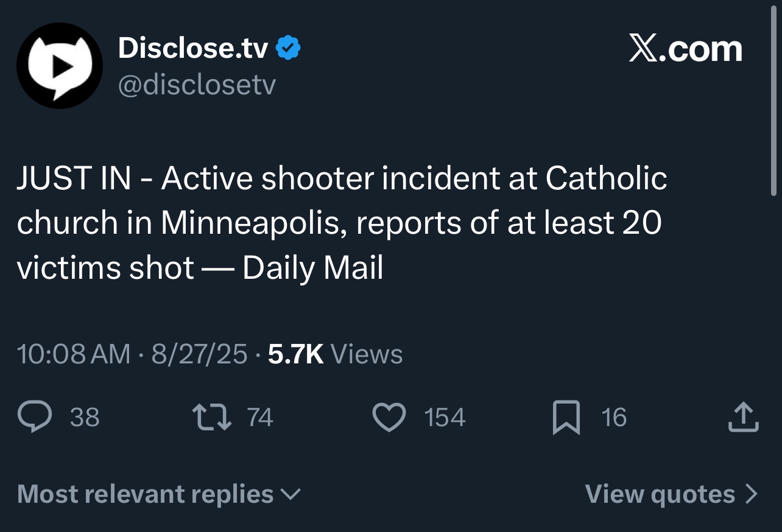Click the @disclosetv handle
Screen dimensions: 782x532
pyautogui.click(x=196, y=85)
